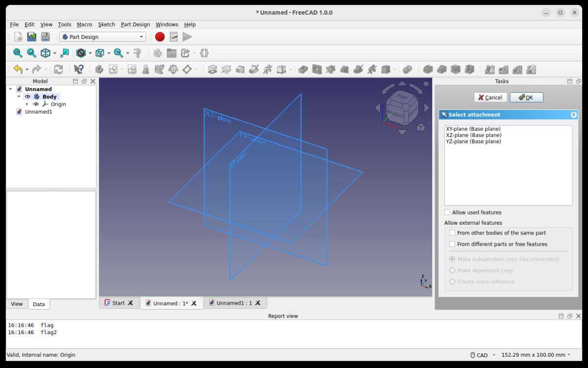Click the Execute macro play icon
The width and height of the screenshot is (588, 368).
pos(187,37)
